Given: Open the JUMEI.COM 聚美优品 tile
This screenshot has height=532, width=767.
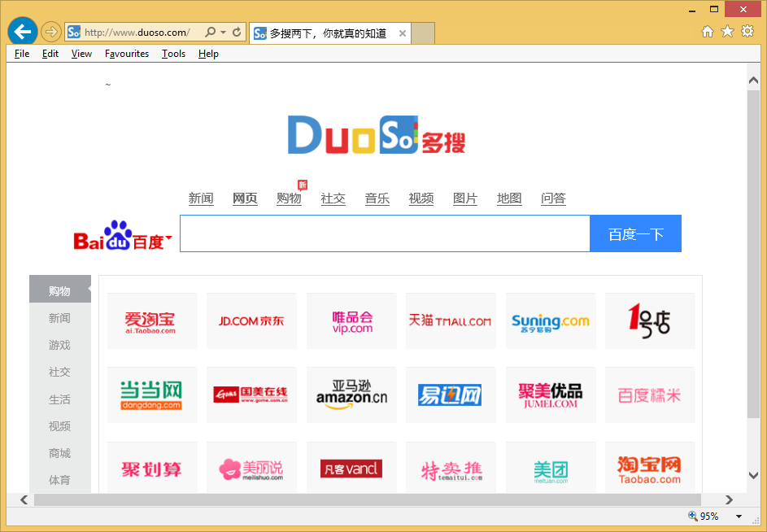Looking at the screenshot, I should click(x=551, y=395).
